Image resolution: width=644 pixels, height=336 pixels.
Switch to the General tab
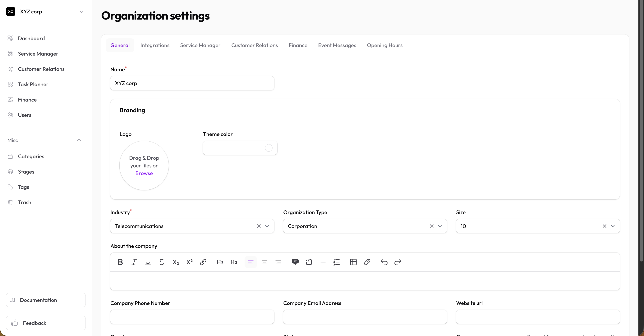coord(120,45)
